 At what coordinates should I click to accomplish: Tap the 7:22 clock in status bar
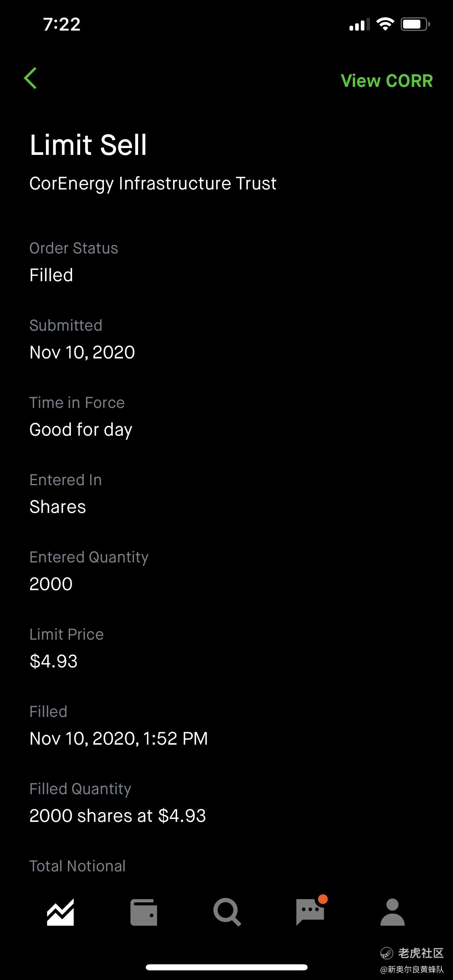point(62,25)
